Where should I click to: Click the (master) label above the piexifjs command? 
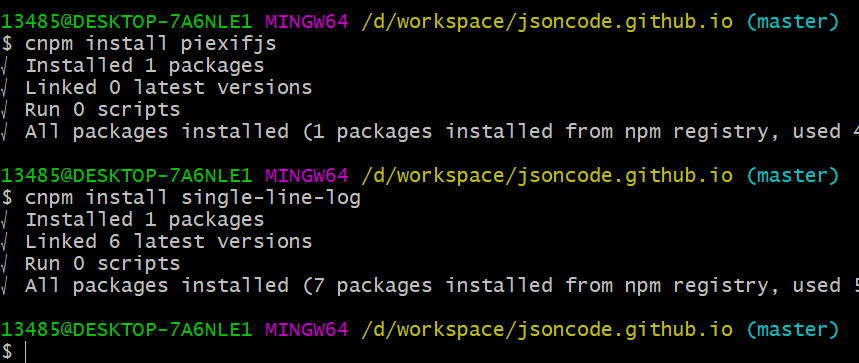[x=792, y=22]
